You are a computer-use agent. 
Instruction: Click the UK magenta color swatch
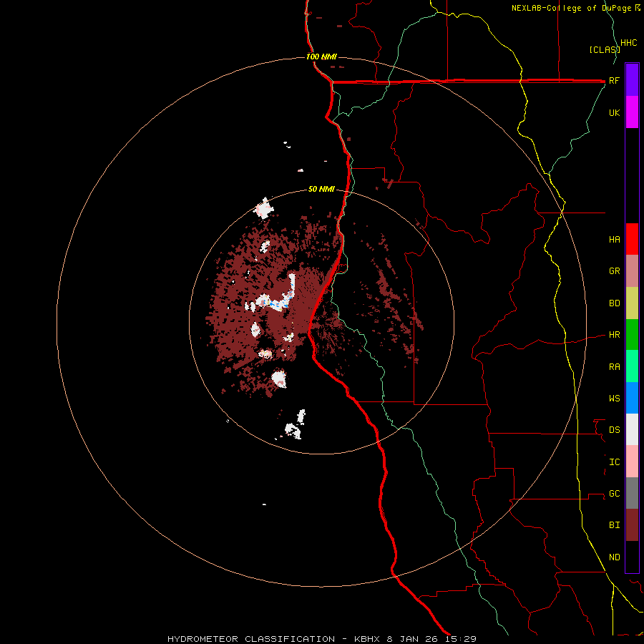point(632,112)
